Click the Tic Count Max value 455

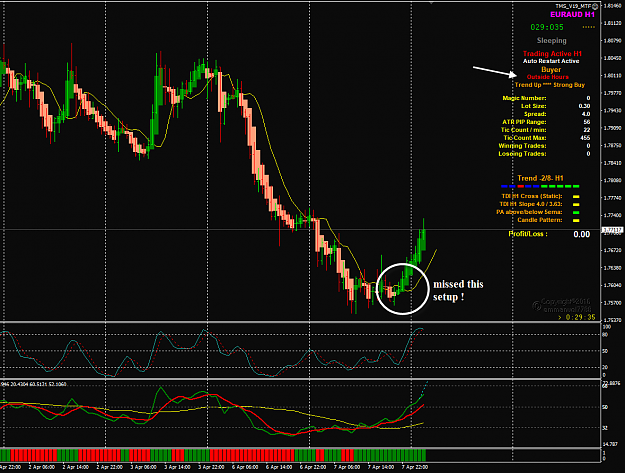585,138
